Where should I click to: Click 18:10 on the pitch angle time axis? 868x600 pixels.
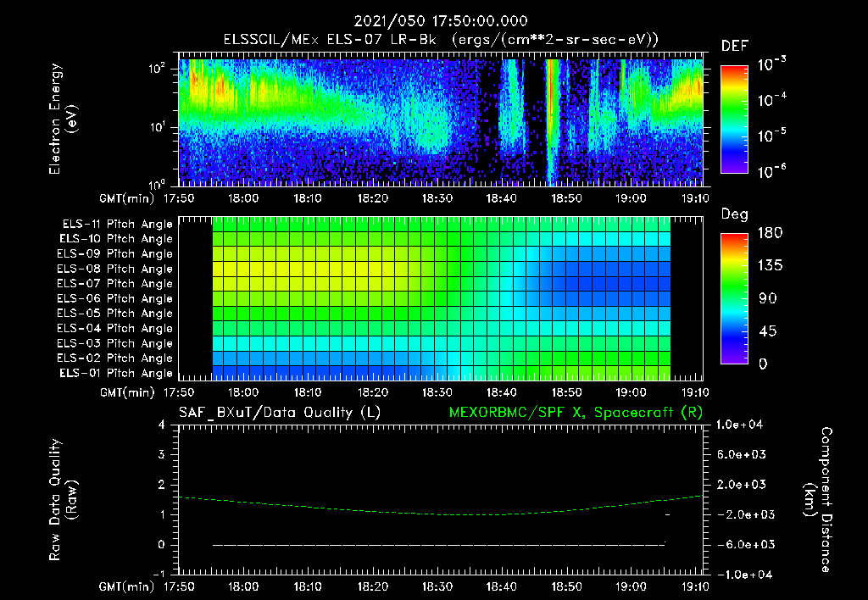click(x=308, y=392)
